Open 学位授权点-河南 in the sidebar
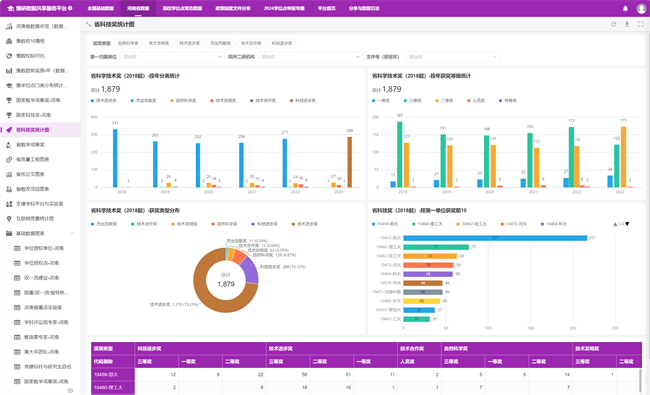 40,263
